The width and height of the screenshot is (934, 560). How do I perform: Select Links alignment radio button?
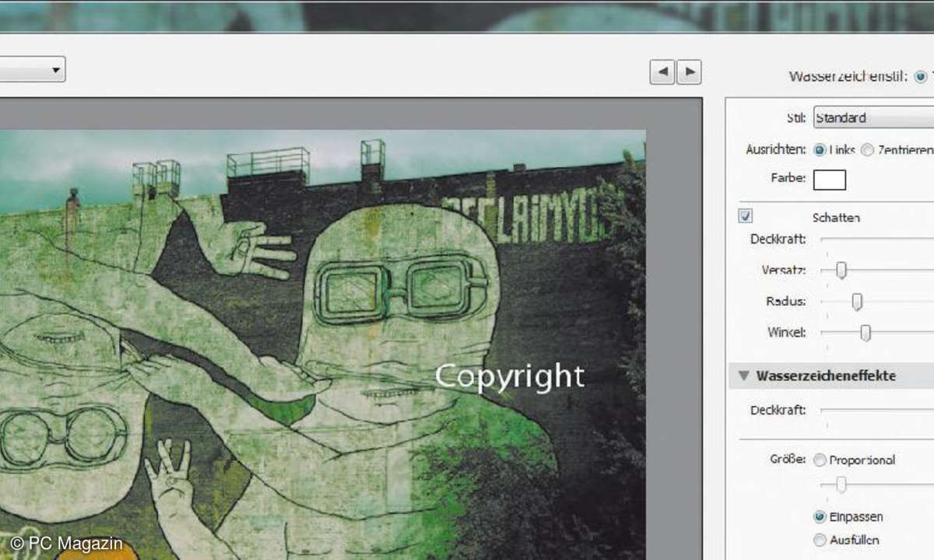coord(819,149)
